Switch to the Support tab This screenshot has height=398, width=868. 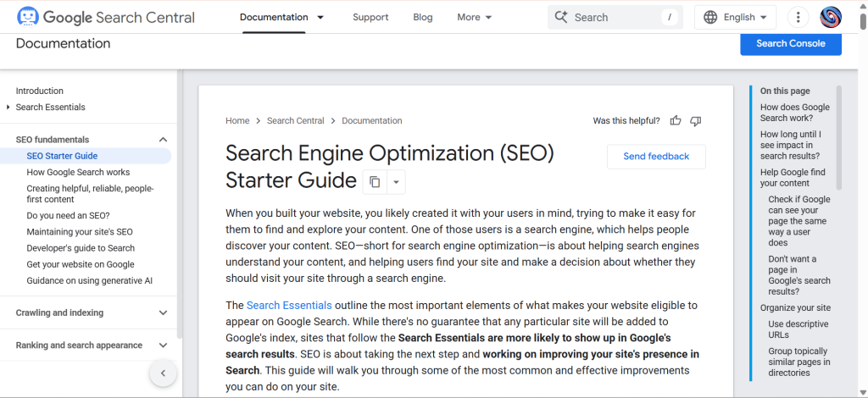tap(370, 17)
